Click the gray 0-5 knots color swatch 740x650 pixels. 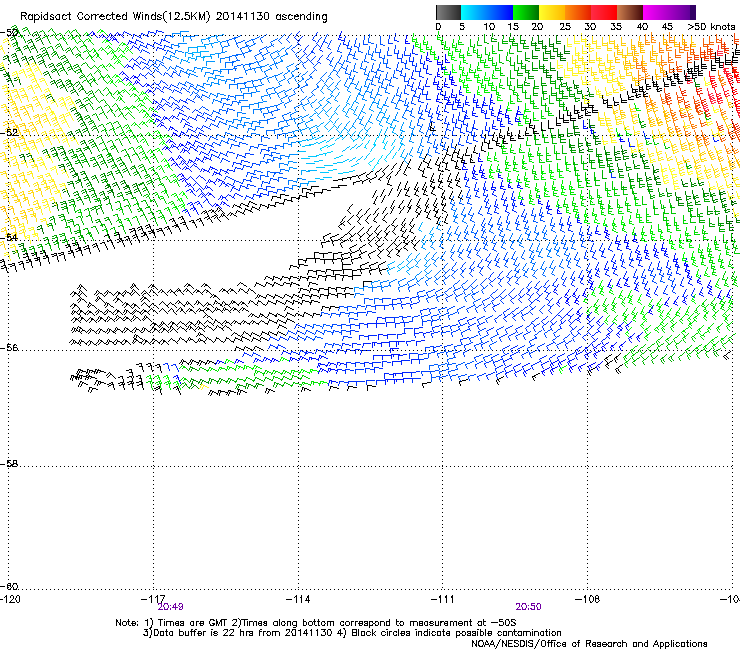448,12
